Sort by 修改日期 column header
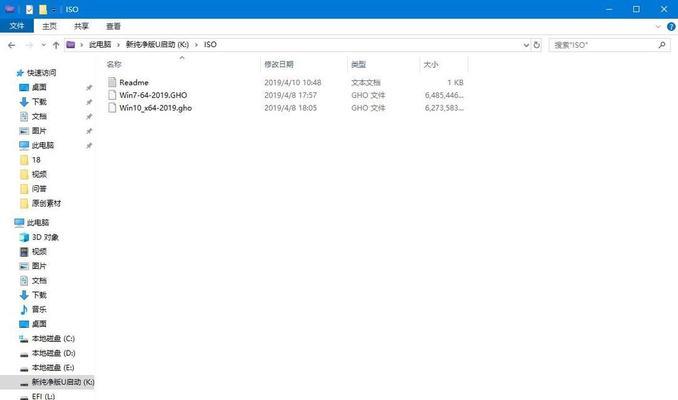The width and height of the screenshot is (678, 400). click(x=279, y=64)
